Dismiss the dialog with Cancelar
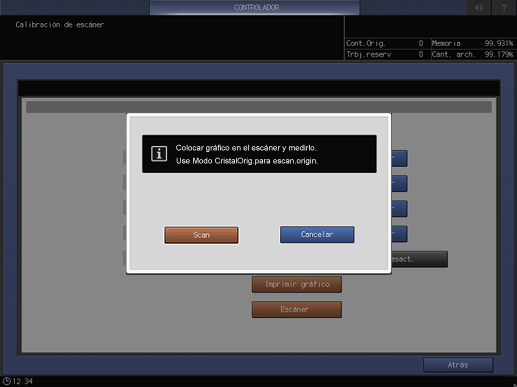Viewport: 517px width, 387px height. 317,234
